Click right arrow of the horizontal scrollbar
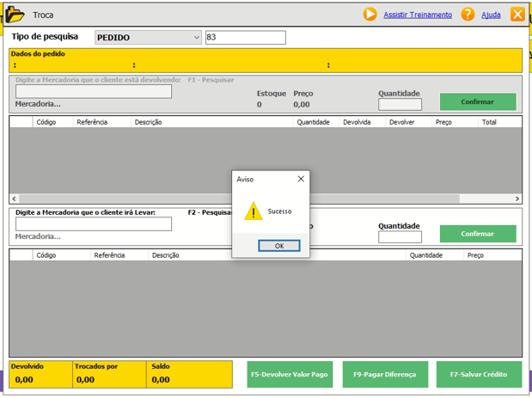532x398 pixels. [x=517, y=199]
